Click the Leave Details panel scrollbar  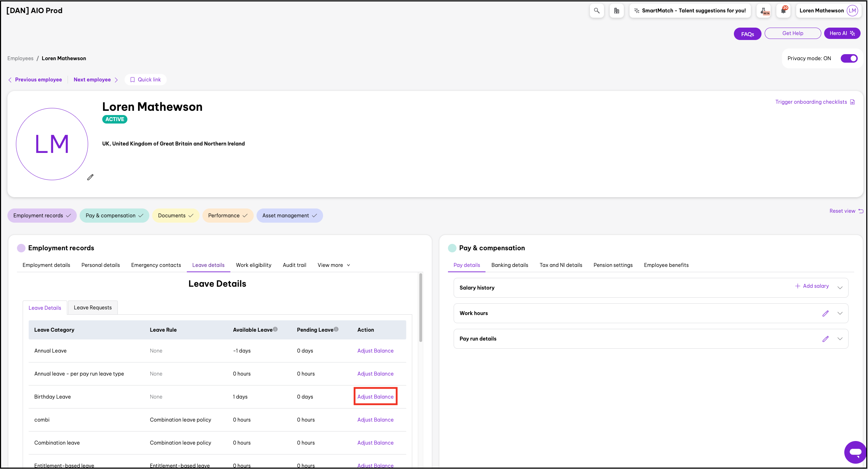(420, 307)
